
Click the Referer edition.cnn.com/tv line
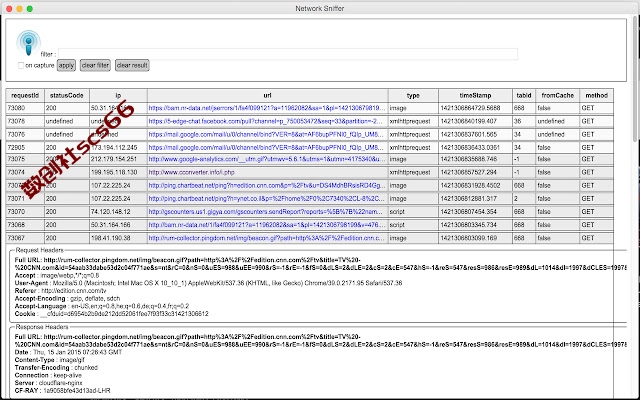[60, 291]
